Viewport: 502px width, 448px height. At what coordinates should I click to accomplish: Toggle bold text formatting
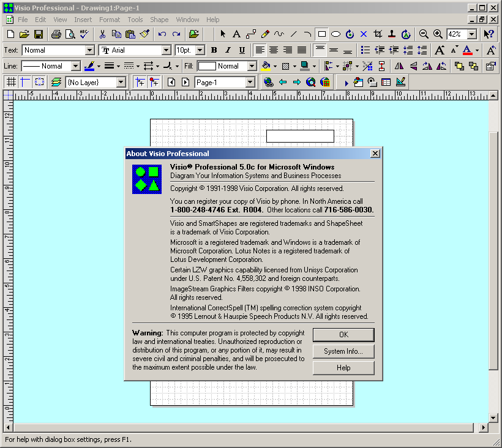[x=214, y=50]
